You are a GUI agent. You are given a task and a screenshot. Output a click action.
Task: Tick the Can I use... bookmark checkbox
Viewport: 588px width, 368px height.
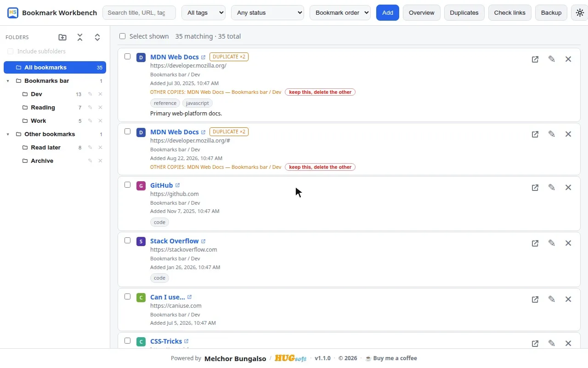(x=128, y=297)
